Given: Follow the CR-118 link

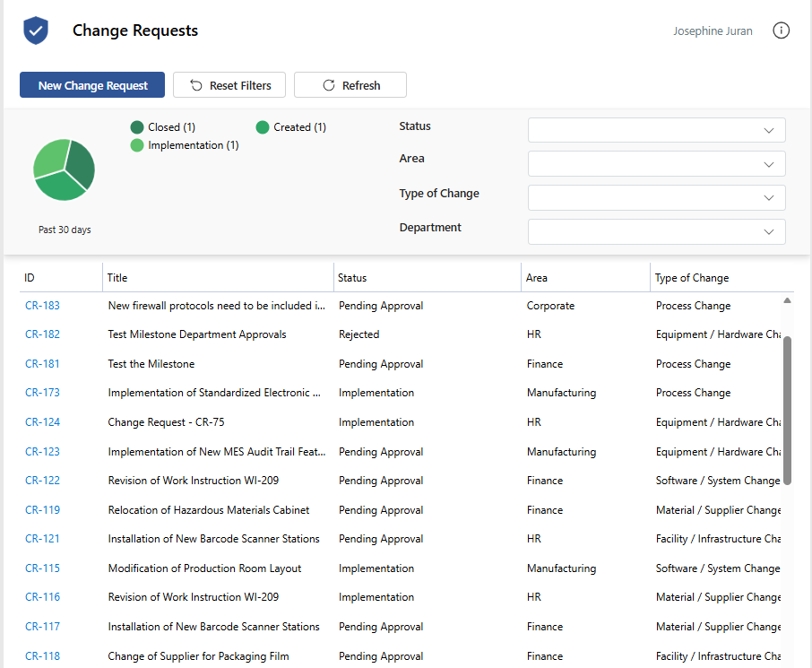Looking at the screenshot, I should (x=42, y=656).
